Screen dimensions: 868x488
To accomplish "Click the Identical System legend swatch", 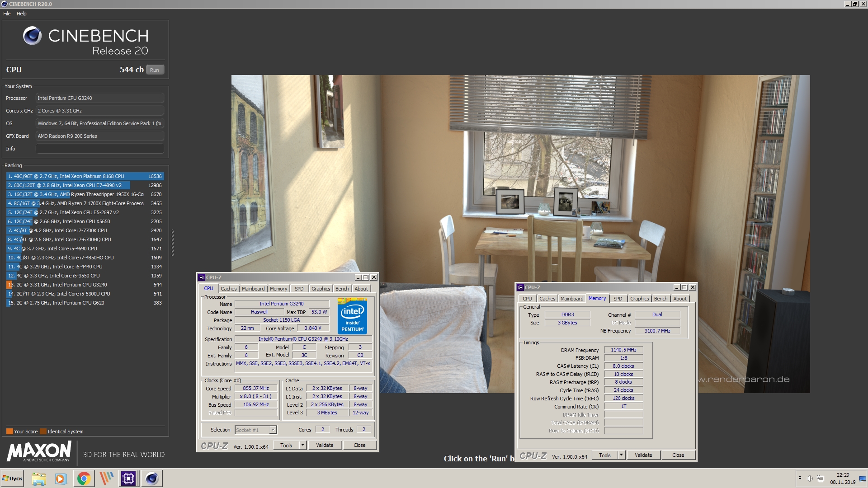I will [43, 431].
